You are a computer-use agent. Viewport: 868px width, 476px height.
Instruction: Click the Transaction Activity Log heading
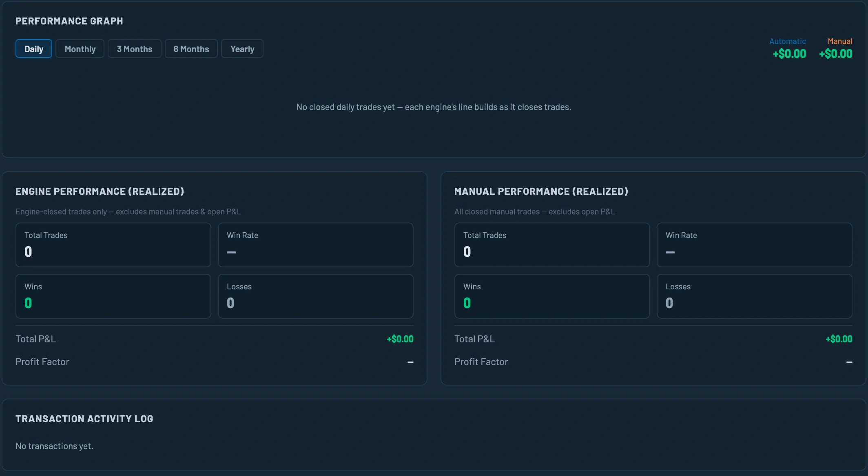[84, 419]
